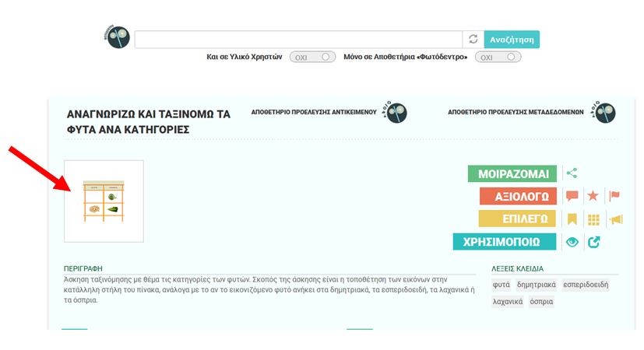The image size is (644, 350).
Task: Click the Photodentro logo beside the search bar
Action: [x=118, y=37]
